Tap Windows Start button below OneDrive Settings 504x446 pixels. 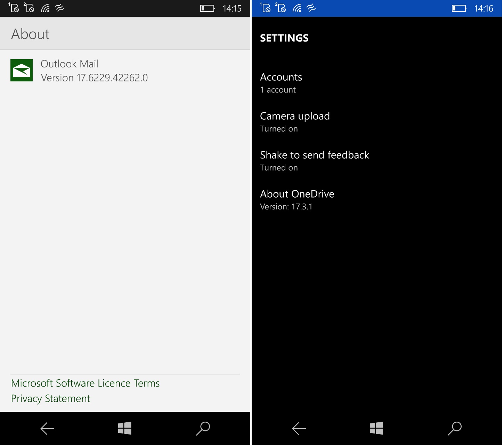(376, 428)
